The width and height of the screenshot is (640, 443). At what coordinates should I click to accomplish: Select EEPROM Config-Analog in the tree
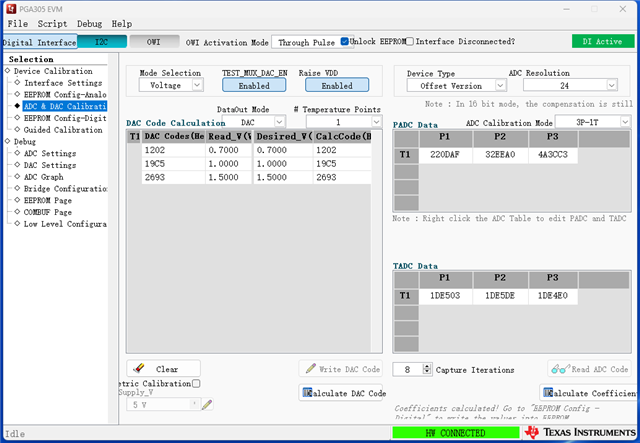click(65, 94)
